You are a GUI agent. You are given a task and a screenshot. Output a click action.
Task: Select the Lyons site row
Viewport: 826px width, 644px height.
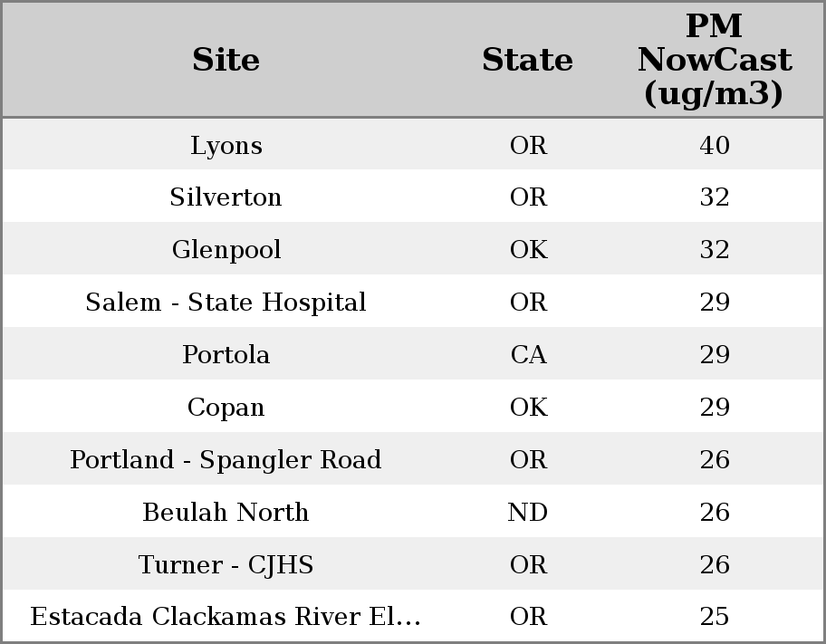[226, 145]
